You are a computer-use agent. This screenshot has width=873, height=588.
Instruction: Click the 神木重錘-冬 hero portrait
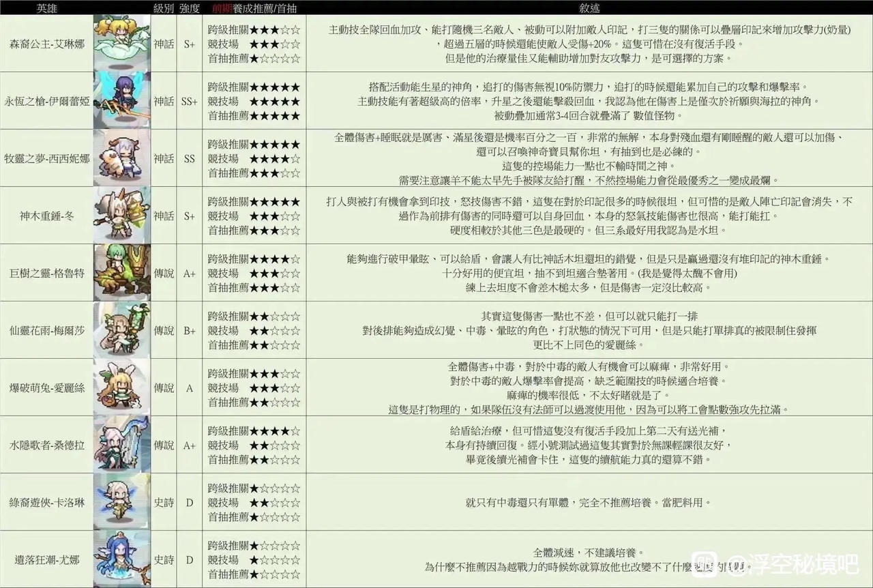pos(121,215)
